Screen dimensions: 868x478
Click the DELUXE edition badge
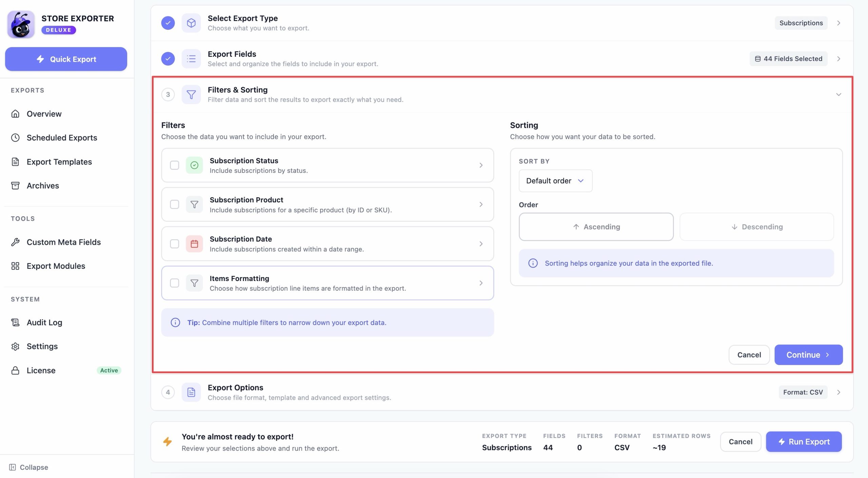pos(59,30)
